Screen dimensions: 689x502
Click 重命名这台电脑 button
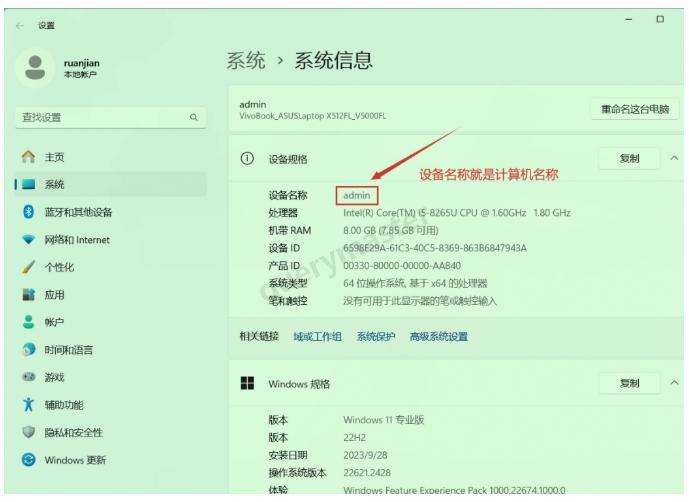635,109
